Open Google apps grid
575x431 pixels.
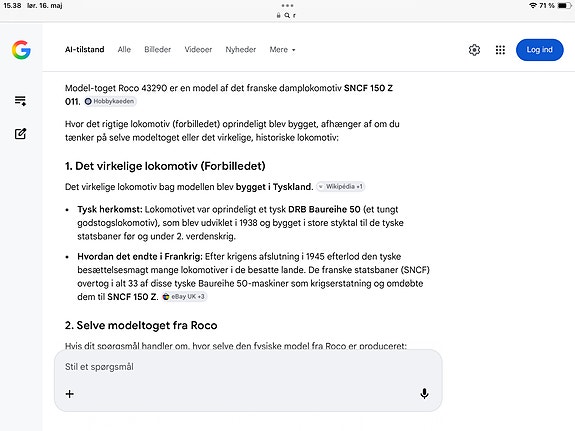click(x=500, y=50)
